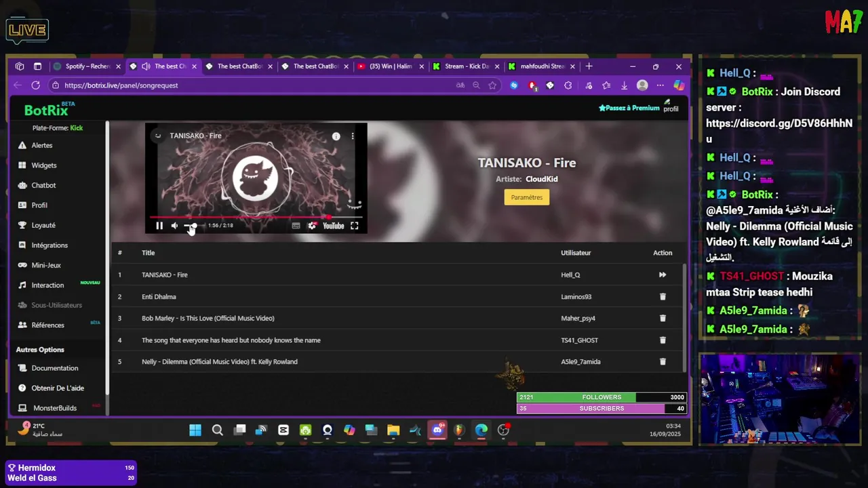
Task: Click the yellow Paramètres button
Action: [x=527, y=197]
